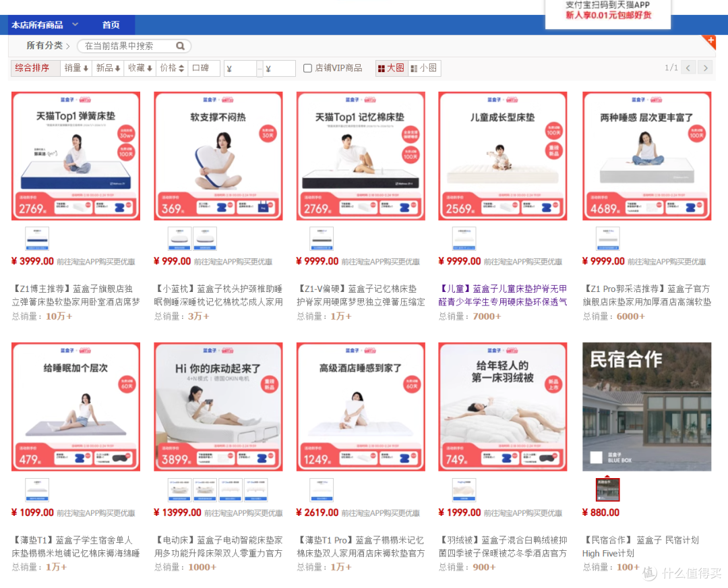
Task: Sort by 价格
Action: click(x=172, y=68)
